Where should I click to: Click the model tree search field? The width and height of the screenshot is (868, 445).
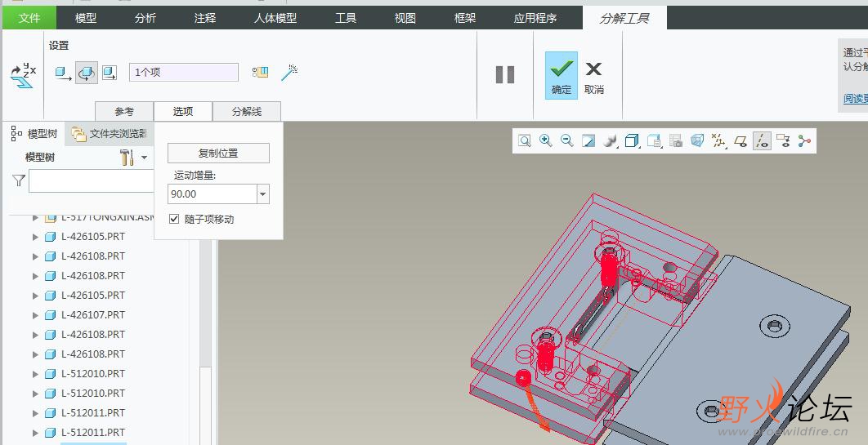tap(92, 180)
